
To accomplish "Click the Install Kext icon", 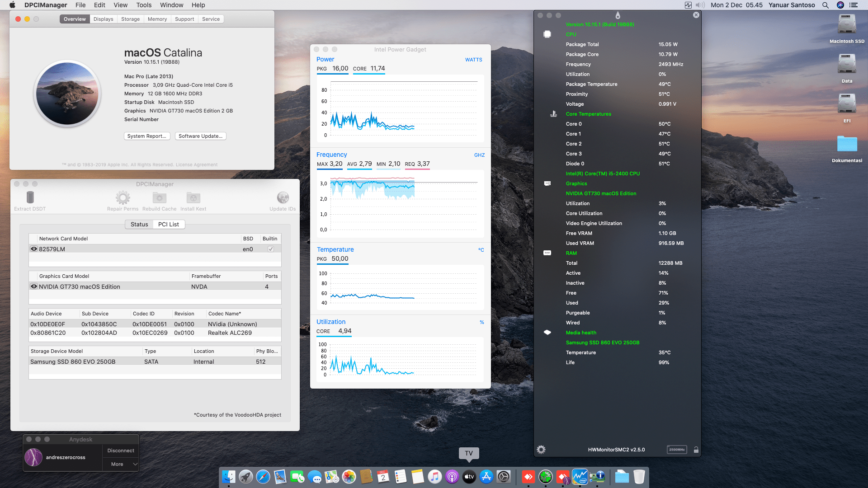I will [193, 197].
